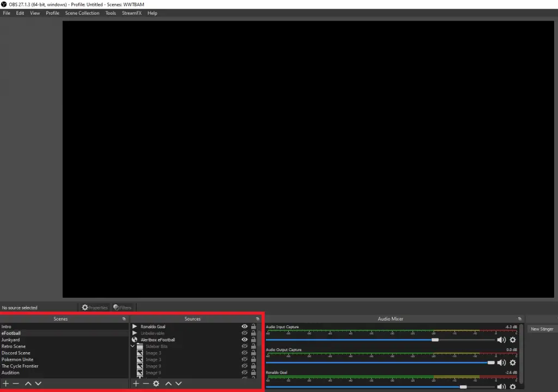Add a new scene with plus icon

click(5, 383)
